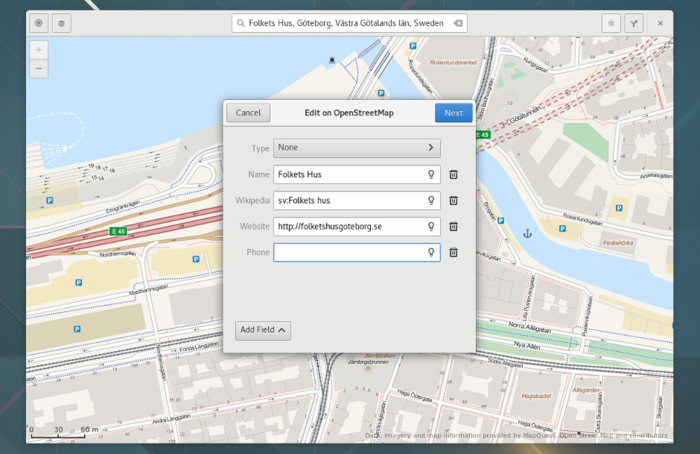The height and width of the screenshot is (454, 700).
Task: Open the favorites star menu
Action: 610,22
